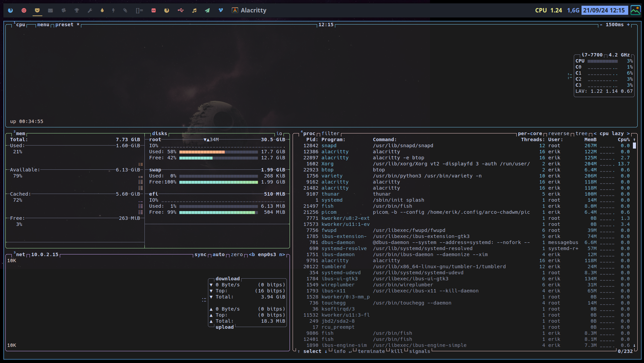Open the process filter field
Viewport: 644px width, 363px height.
[330, 134]
